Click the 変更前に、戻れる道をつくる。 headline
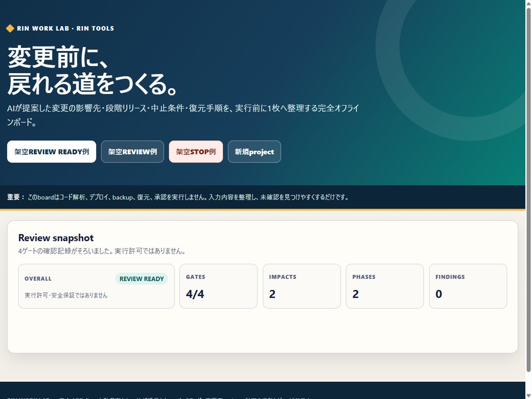532x399 pixels. point(92,70)
